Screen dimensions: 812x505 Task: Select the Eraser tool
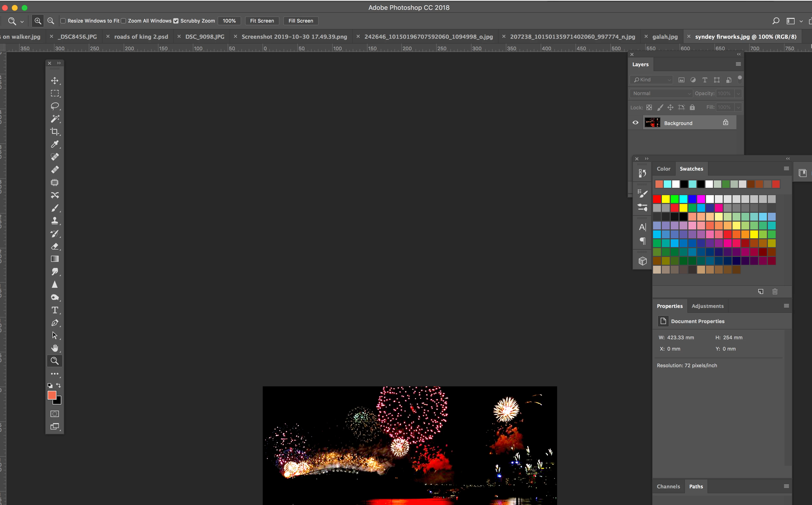54,246
